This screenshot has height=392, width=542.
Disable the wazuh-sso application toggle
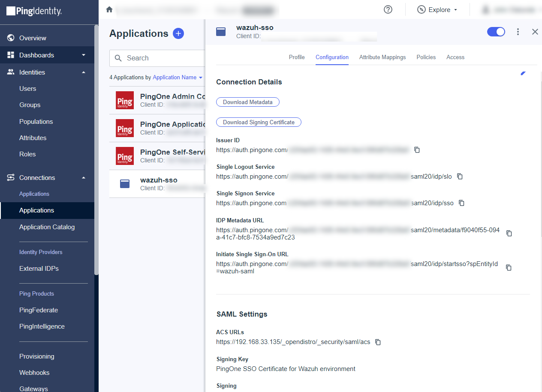[496, 32]
